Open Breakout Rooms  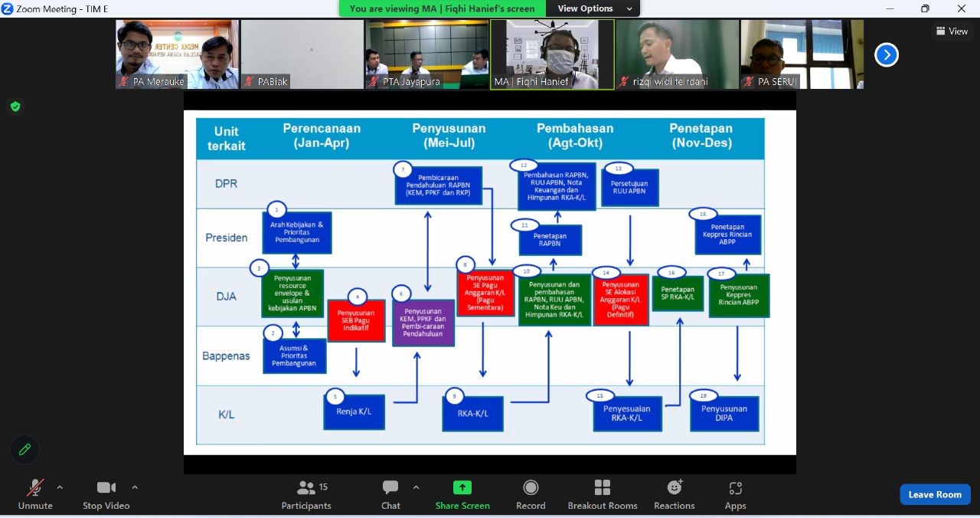pos(602,494)
